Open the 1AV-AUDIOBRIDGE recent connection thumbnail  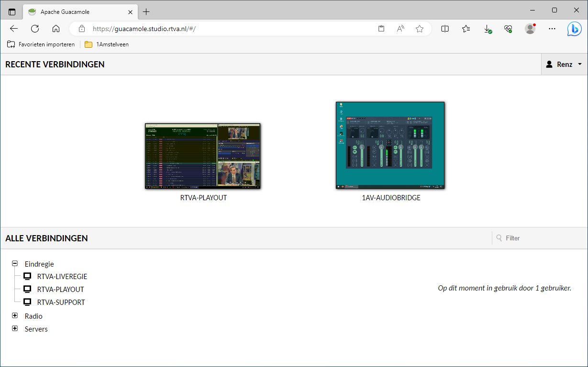coord(390,145)
